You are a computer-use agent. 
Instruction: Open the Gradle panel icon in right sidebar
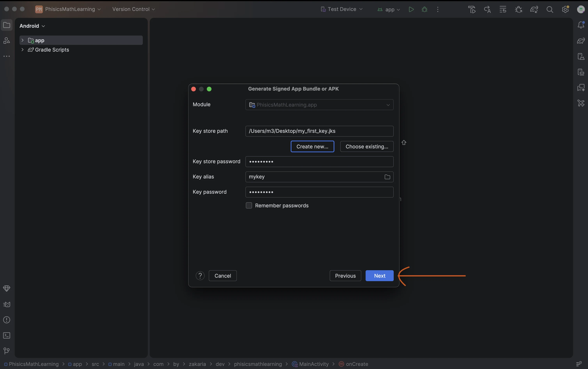[581, 41]
